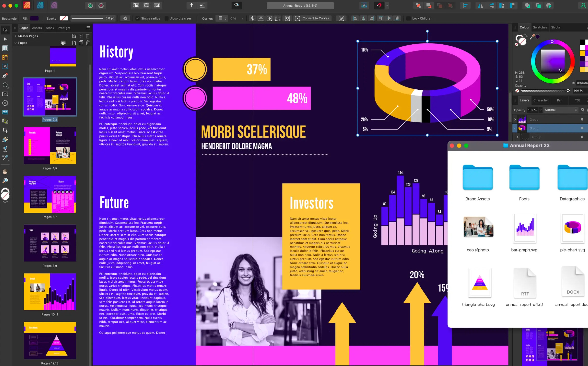Image resolution: width=588 pixels, height=366 pixels.
Task: Delete the selected page with trash icon
Action: click(x=88, y=43)
